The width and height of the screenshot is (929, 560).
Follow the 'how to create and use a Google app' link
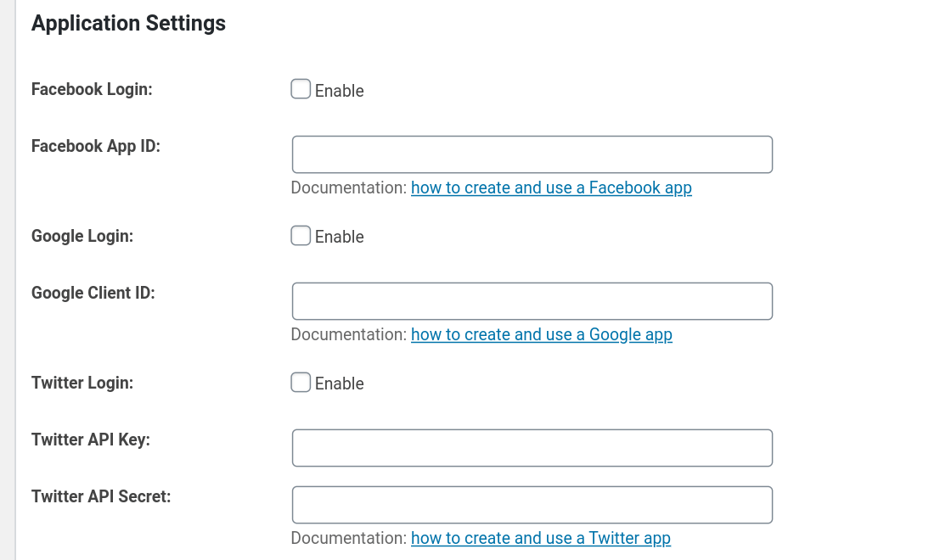click(x=541, y=334)
